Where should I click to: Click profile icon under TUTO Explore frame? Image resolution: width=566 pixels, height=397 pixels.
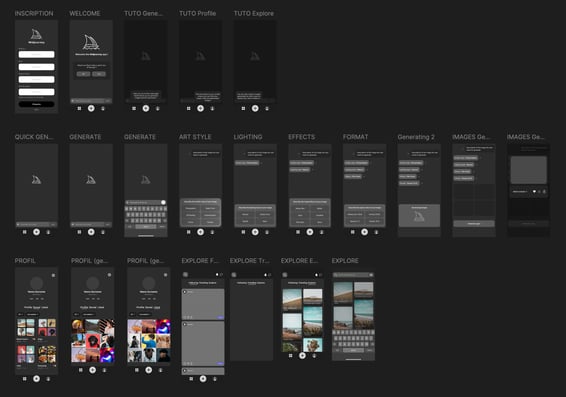click(267, 108)
